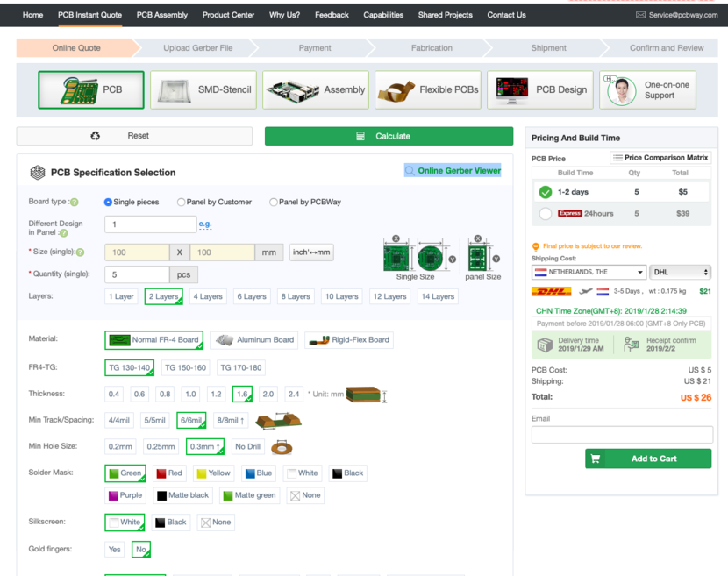Select Panel by PCBWay radio button
The image size is (728, 576).
[x=274, y=202]
